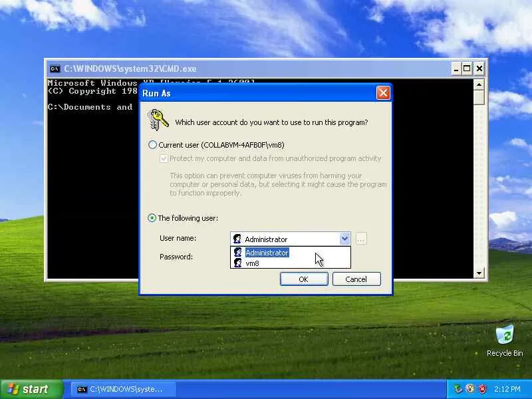Screen dimensions: 532x399
Task: Click the Cancel button
Action: pos(356,279)
